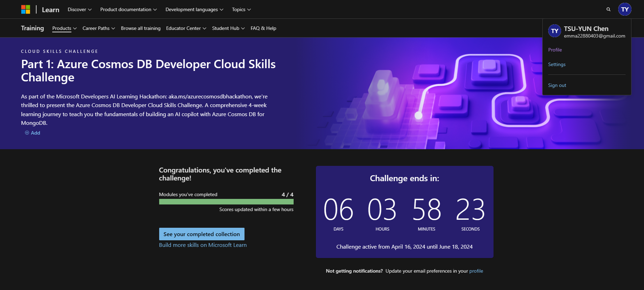Open the Training section link
Viewport: 644px width, 290px height.
[32, 28]
